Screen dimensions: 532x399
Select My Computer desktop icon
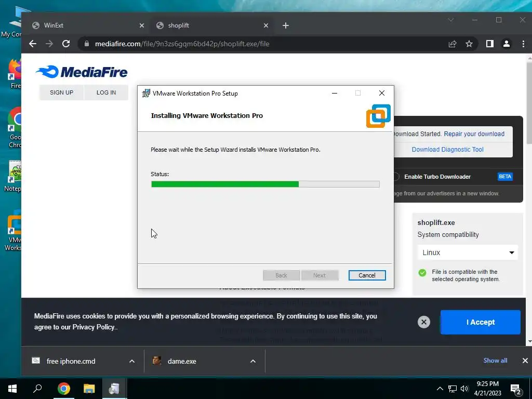pos(11,22)
